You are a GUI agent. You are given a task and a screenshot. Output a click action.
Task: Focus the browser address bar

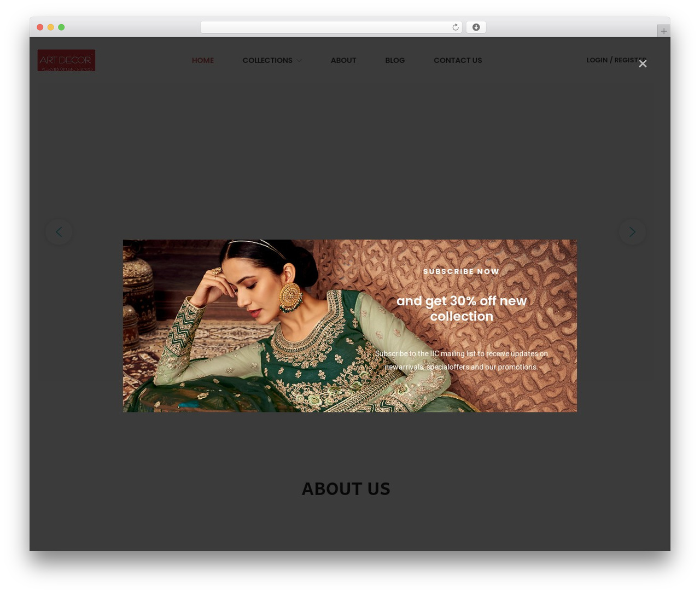pos(331,27)
